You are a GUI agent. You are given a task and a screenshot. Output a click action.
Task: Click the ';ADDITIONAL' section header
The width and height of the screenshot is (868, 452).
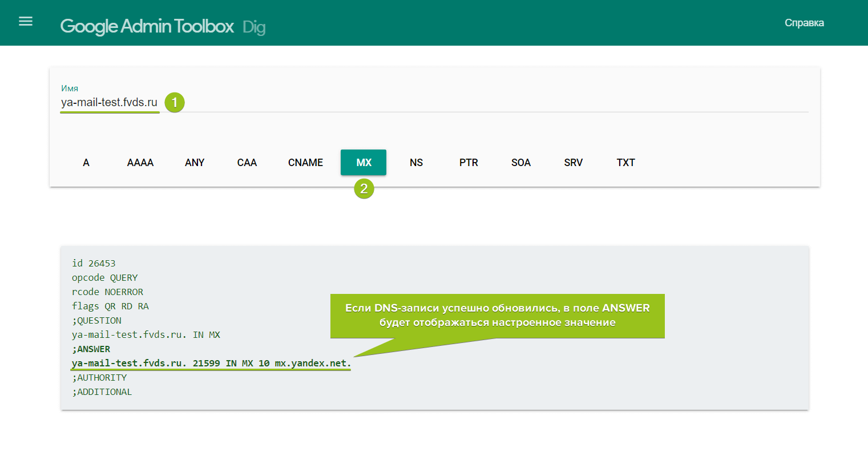pyautogui.click(x=102, y=392)
